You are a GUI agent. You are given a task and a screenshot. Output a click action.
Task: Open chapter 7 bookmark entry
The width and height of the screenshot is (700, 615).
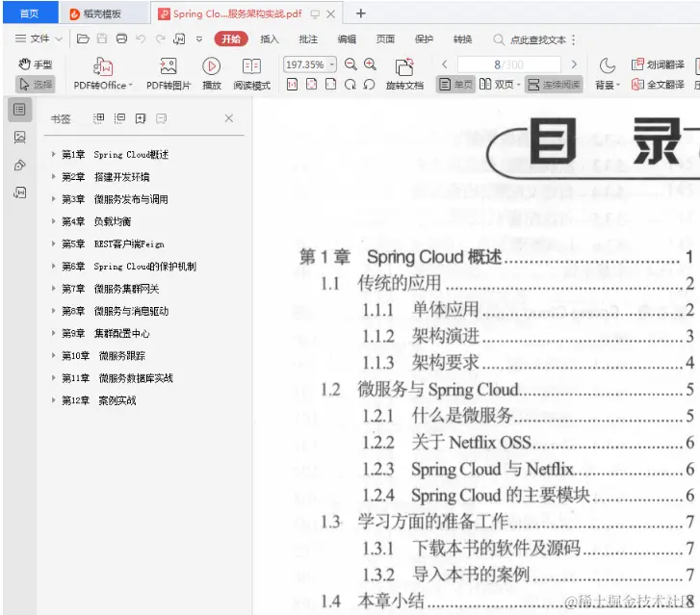tap(111, 289)
